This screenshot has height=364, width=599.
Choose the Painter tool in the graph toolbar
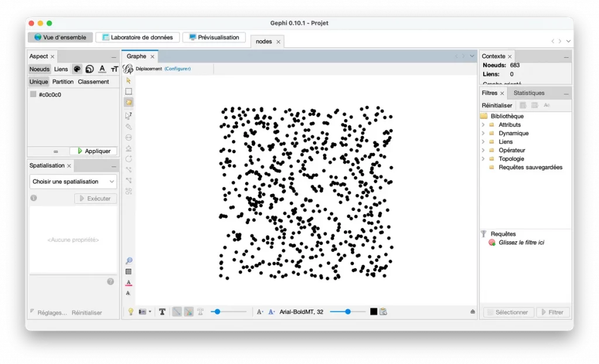pos(129,127)
